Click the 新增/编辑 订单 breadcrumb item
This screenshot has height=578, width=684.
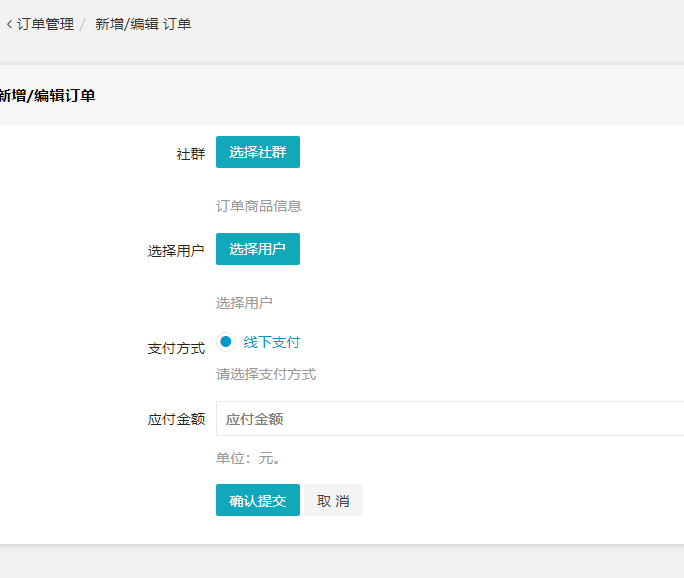click(143, 24)
